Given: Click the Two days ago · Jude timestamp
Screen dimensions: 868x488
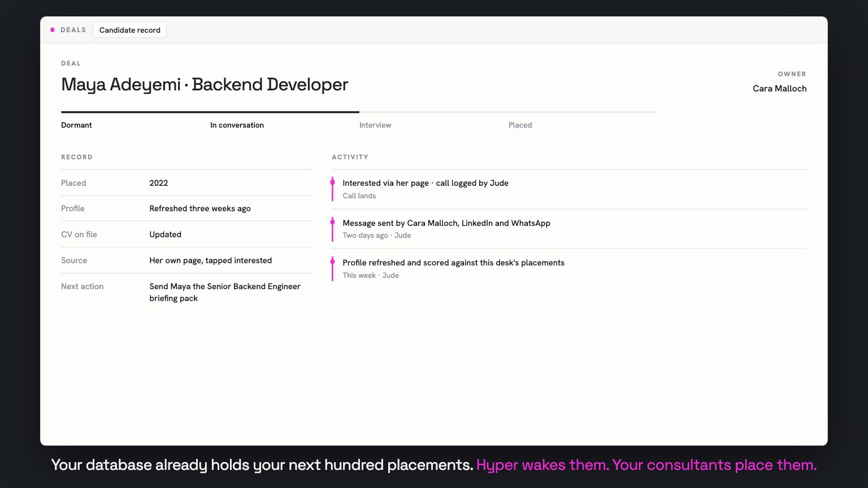Looking at the screenshot, I should [x=377, y=236].
